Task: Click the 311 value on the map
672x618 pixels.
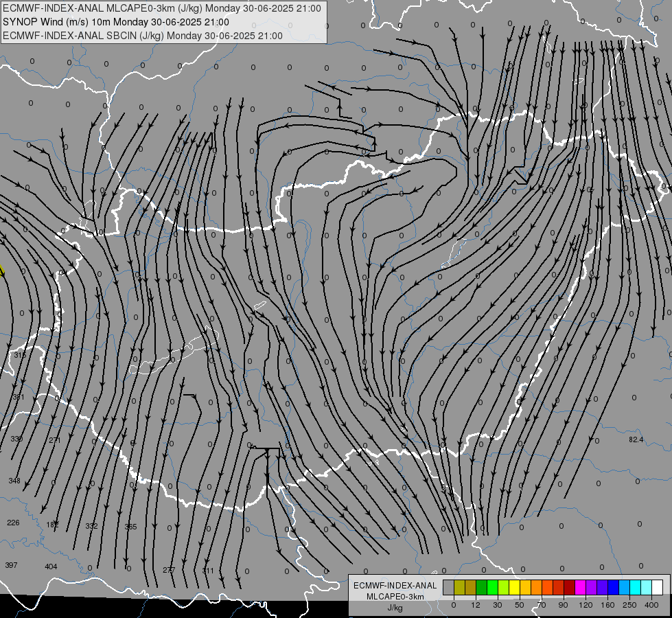Action: tap(208, 571)
